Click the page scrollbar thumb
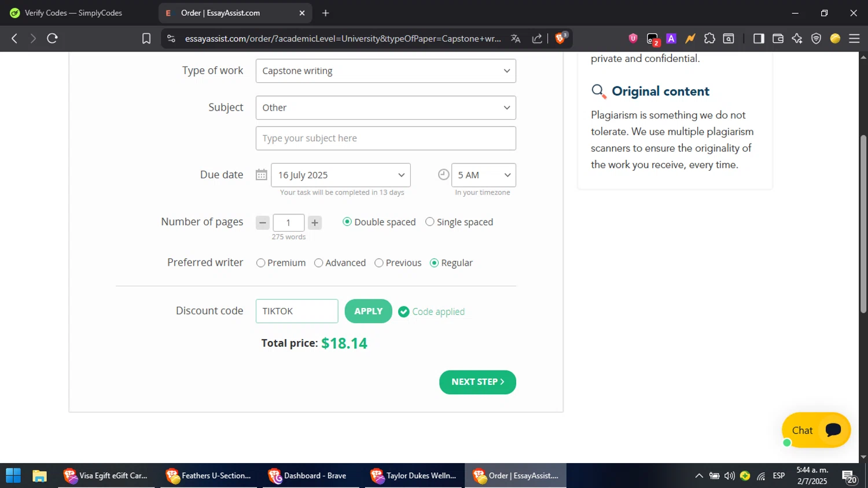Screen dimensions: 868x488 [x=863, y=225]
